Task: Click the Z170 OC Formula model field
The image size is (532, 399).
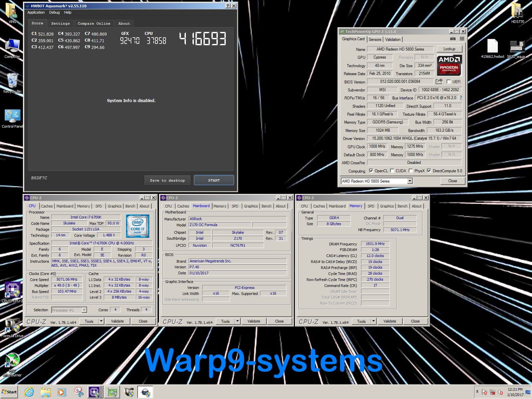Action: point(220,225)
